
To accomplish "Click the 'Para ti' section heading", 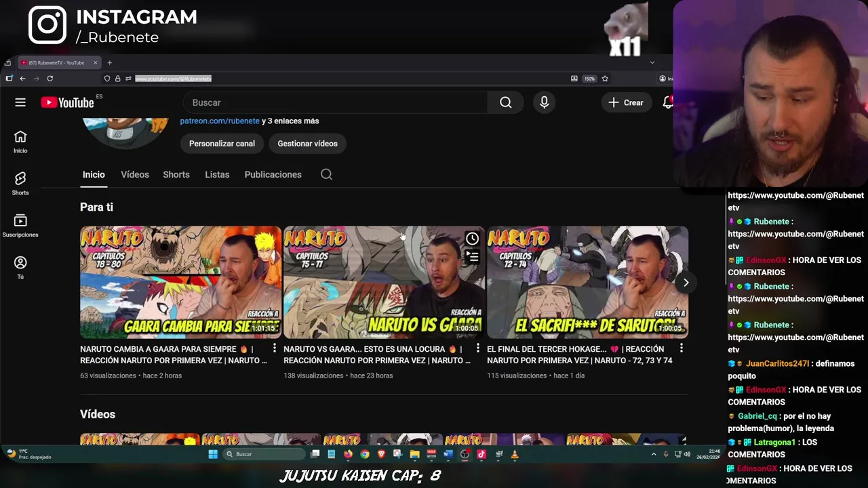I will 96,207.
